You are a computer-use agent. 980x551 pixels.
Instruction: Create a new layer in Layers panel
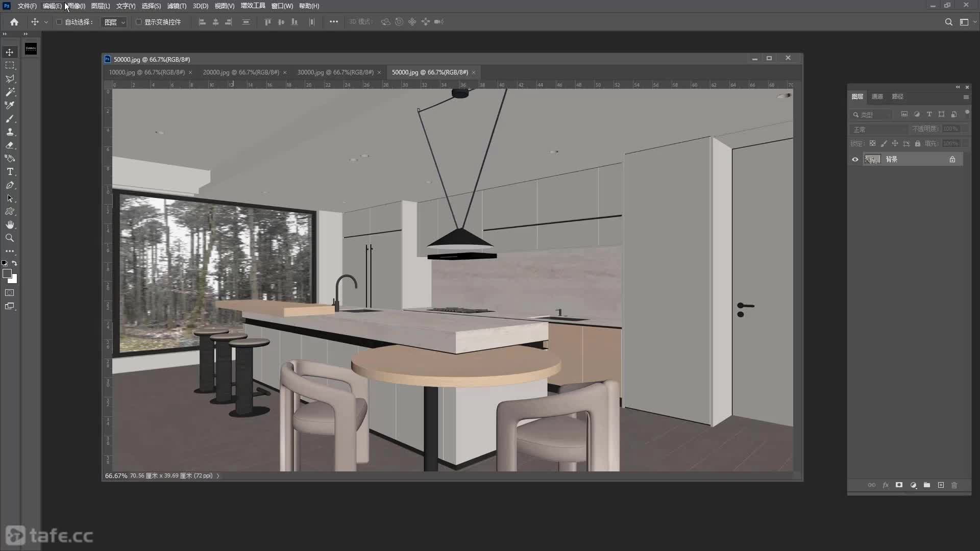point(941,485)
